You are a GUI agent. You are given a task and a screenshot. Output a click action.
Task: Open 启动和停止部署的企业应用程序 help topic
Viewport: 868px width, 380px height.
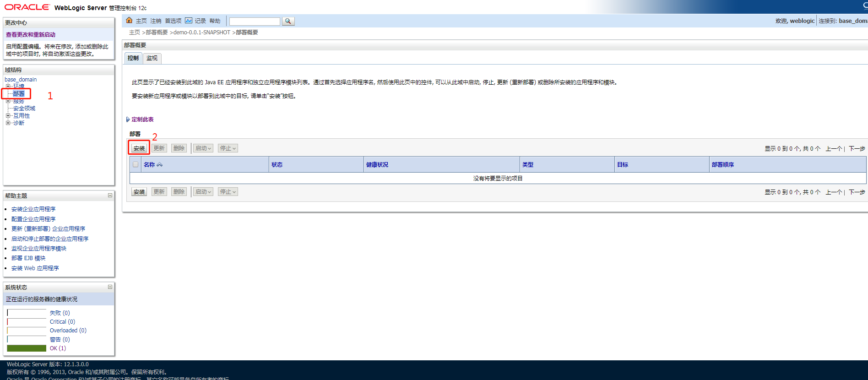point(50,239)
